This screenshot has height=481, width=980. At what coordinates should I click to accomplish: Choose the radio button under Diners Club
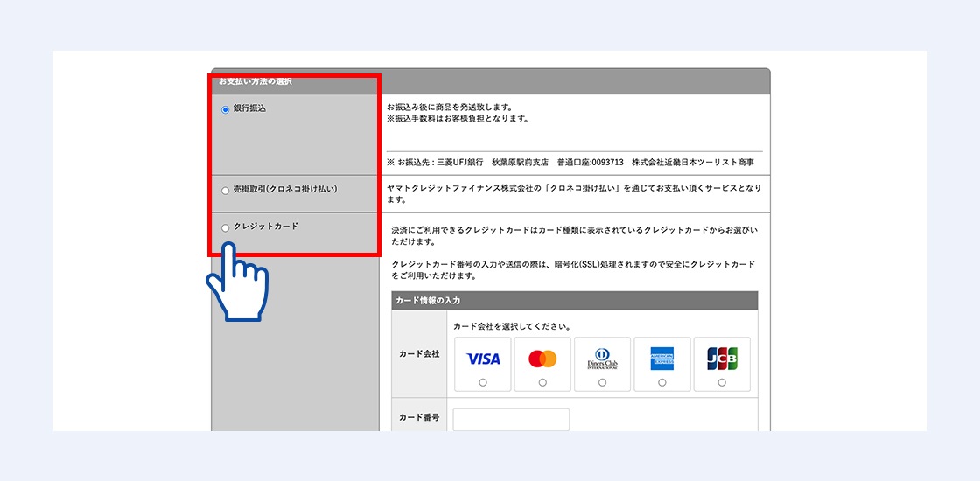(602, 382)
